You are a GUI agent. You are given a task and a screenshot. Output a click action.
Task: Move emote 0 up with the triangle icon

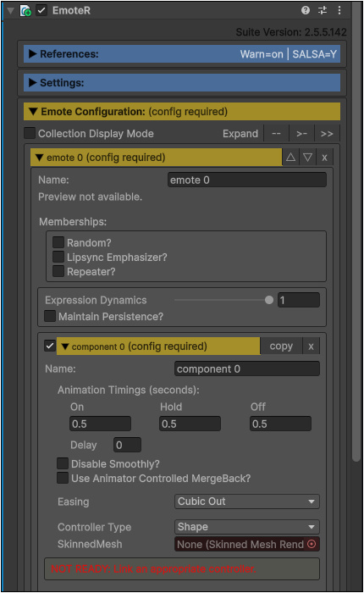tap(290, 158)
